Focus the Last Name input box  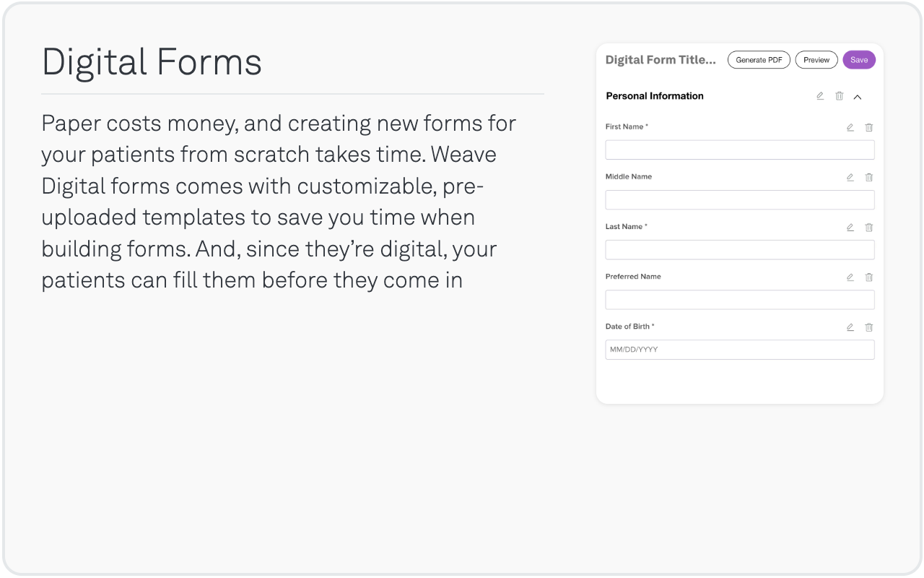(740, 249)
